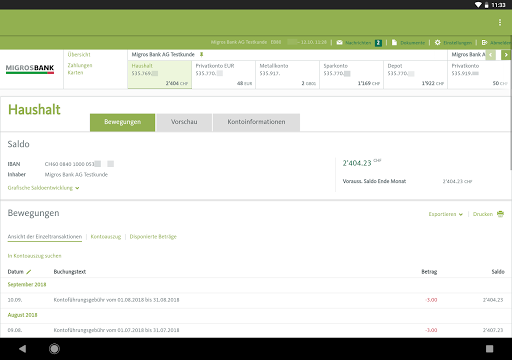This screenshot has height=360, width=512.
Task: Click the Dokumente link
Action: click(413, 43)
